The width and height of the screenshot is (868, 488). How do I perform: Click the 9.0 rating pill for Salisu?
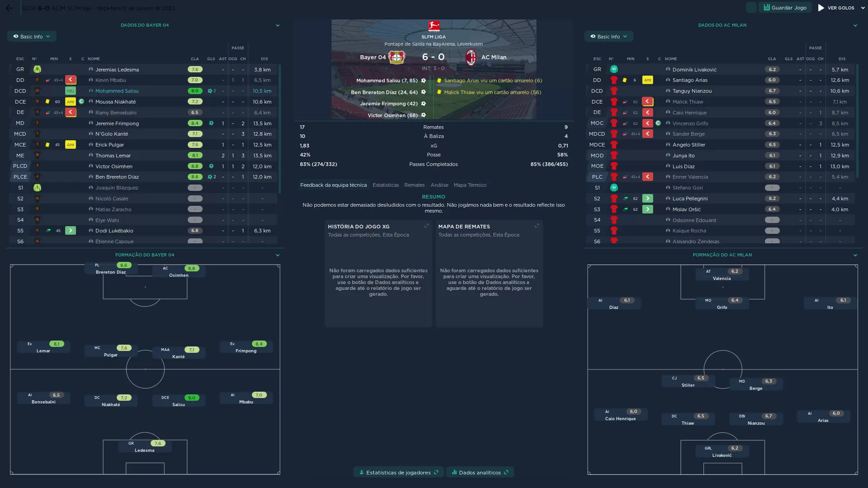[x=195, y=91]
